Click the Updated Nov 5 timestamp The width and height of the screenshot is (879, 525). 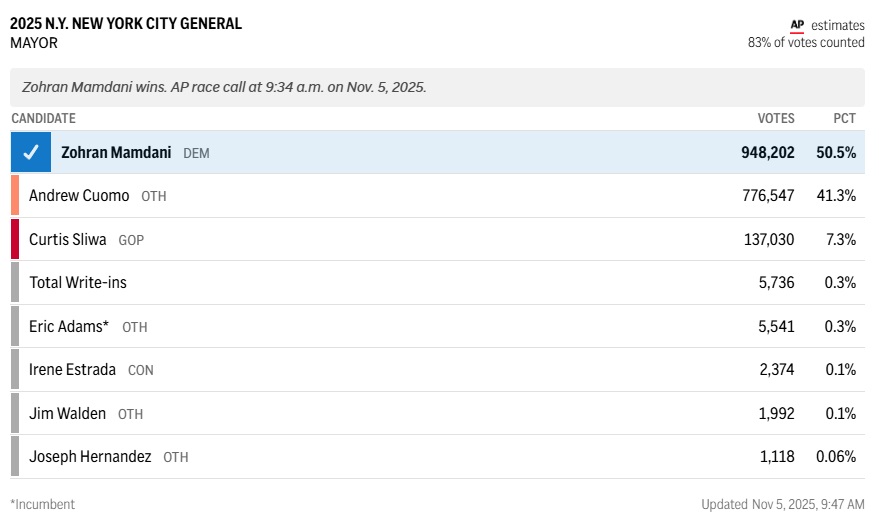tap(783, 505)
